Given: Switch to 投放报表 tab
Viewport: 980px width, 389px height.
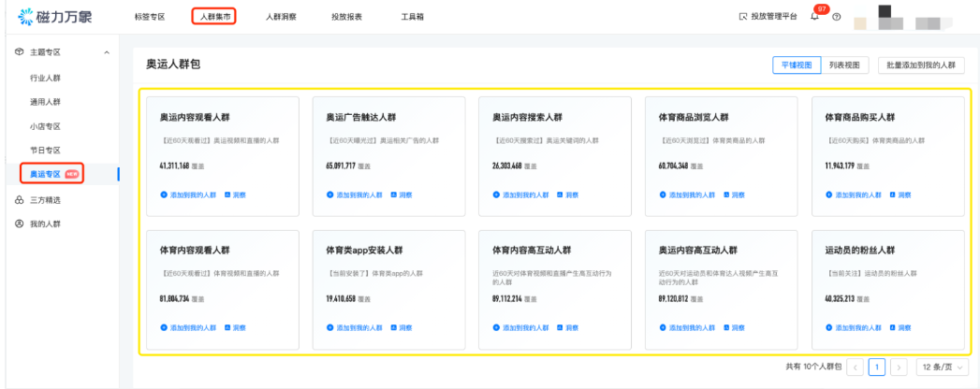Looking at the screenshot, I should point(347,17).
